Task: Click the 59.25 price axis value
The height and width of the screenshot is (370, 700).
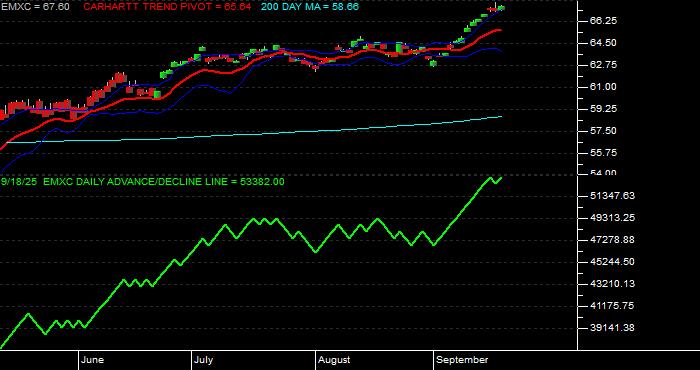Action: [x=604, y=108]
